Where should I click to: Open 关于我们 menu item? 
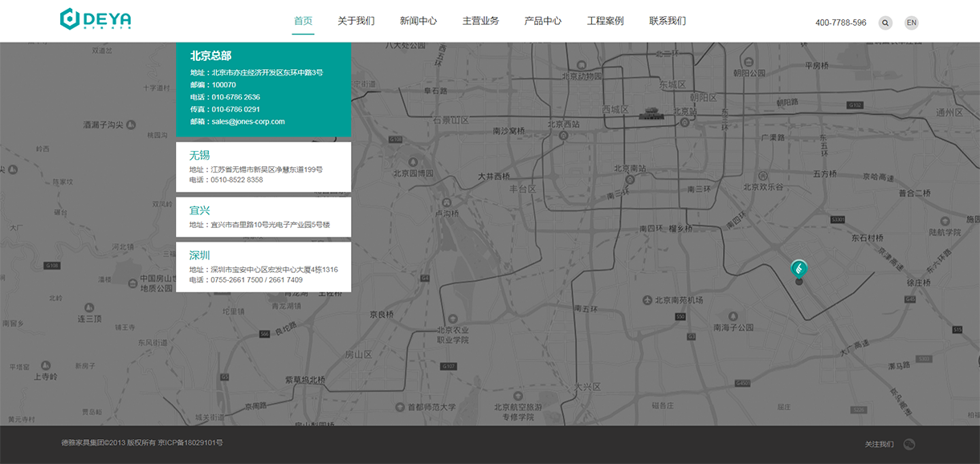(x=356, y=21)
